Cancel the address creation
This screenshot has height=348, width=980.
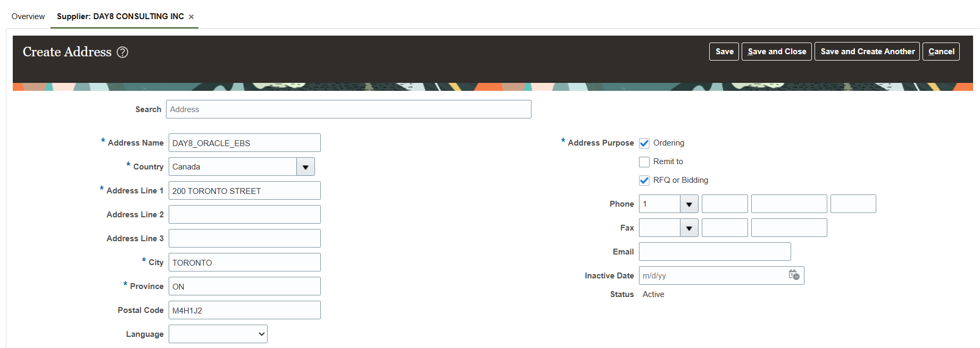pyautogui.click(x=941, y=52)
